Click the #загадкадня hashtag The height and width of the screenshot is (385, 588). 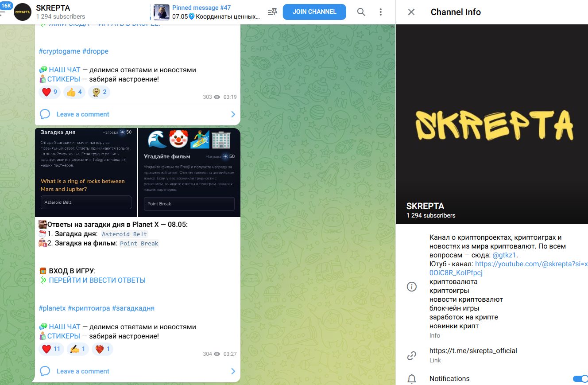133,308
